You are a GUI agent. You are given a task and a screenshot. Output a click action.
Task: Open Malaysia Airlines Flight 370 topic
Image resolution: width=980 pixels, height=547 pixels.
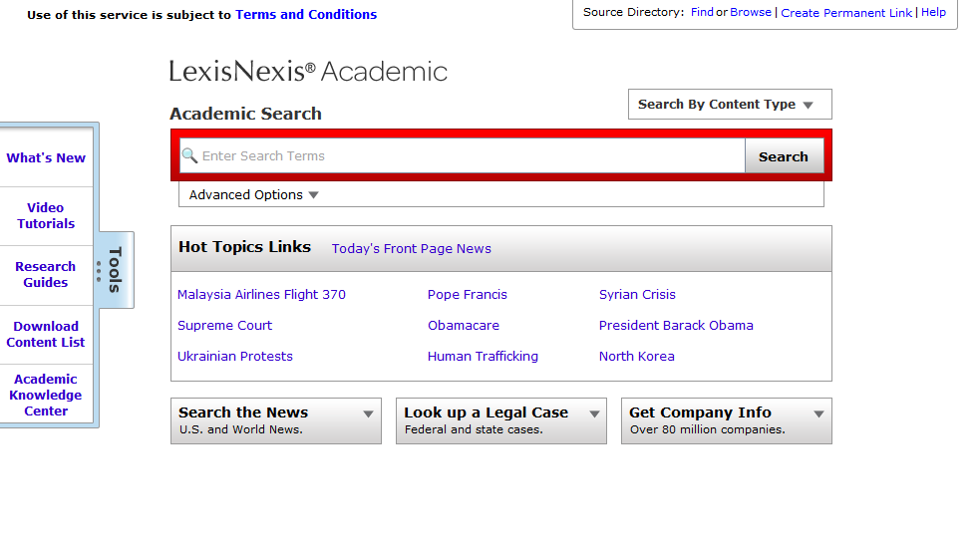pos(261,295)
